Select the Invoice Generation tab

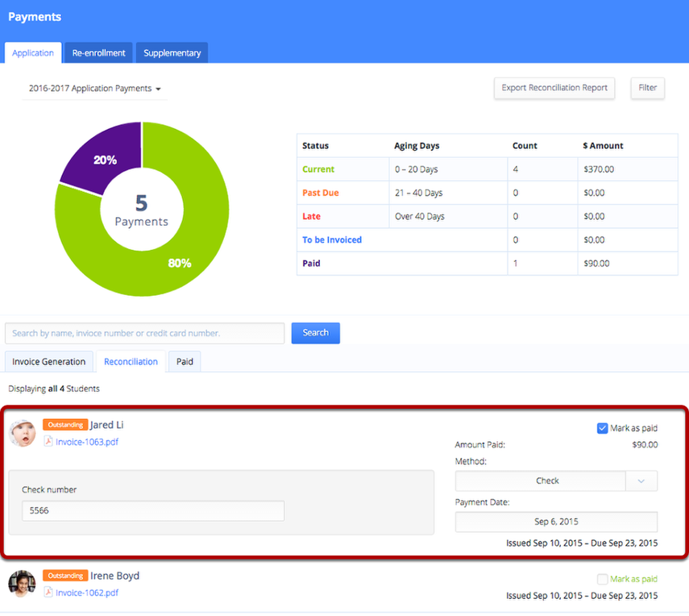48,362
